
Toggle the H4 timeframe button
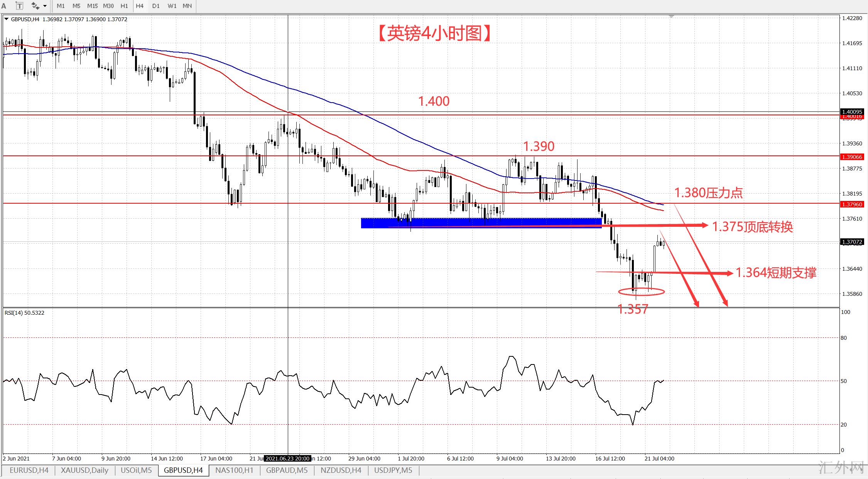[x=140, y=6]
